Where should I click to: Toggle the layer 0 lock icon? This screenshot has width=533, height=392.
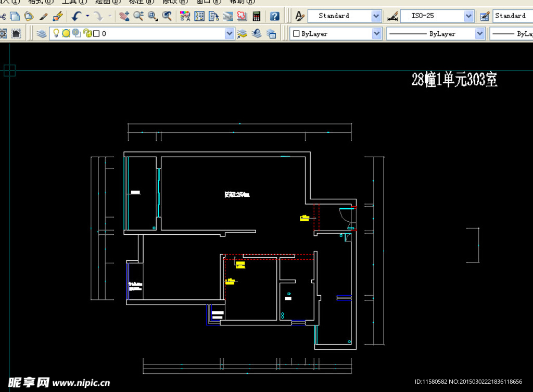[x=87, y=34]
